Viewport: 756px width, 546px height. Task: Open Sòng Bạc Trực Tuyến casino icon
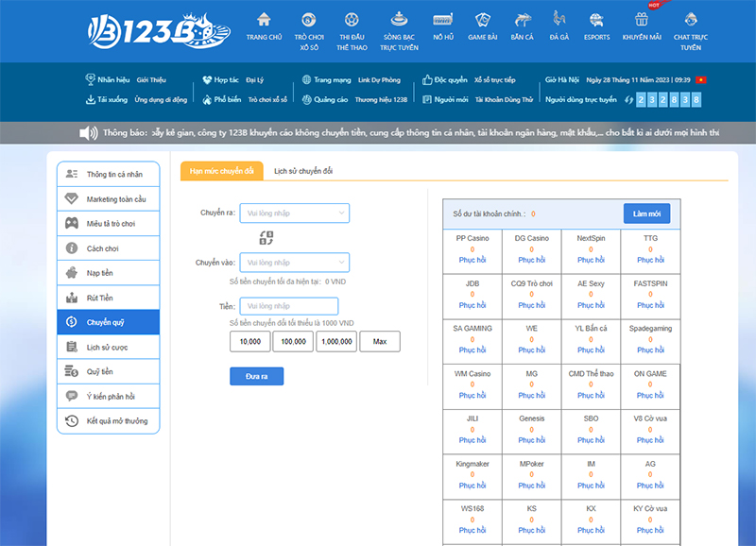click(399, 20)
